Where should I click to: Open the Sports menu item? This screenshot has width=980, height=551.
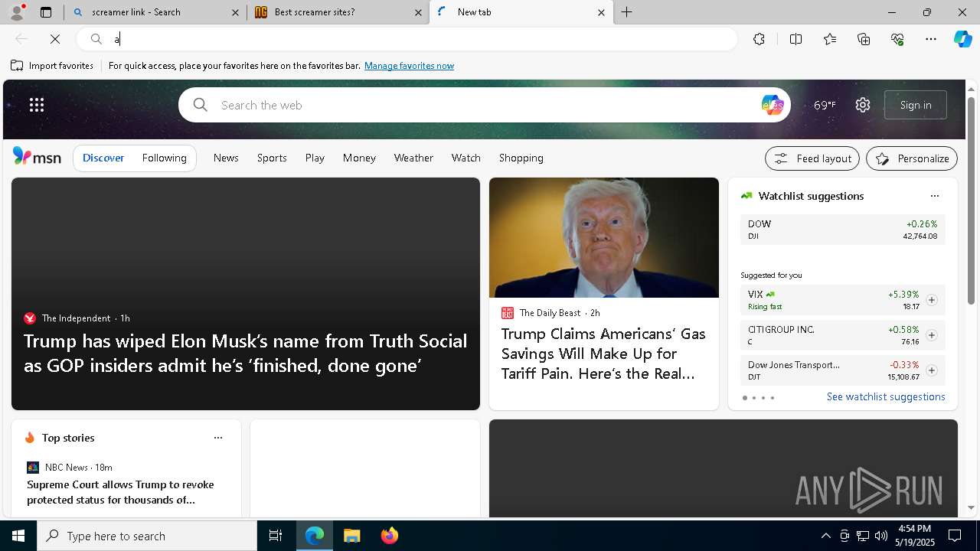[x=272, y=158]
